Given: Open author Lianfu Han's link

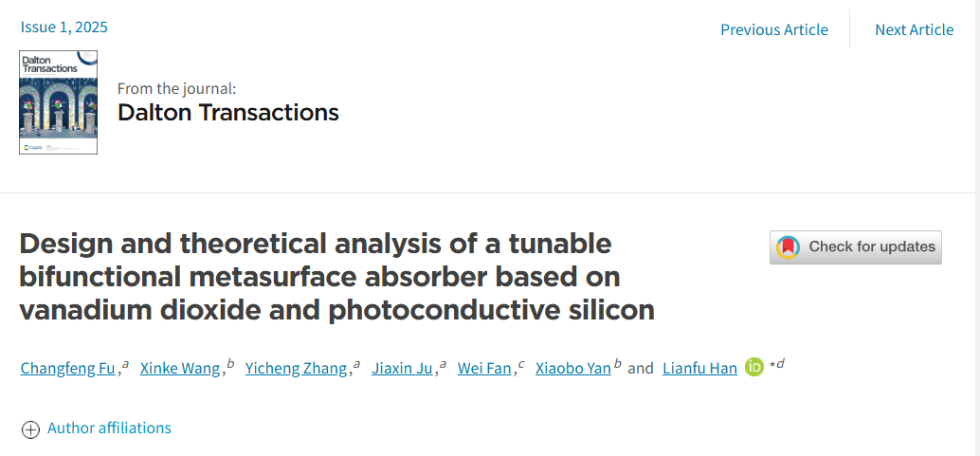Looking at the screenshot, I should 700,369.
